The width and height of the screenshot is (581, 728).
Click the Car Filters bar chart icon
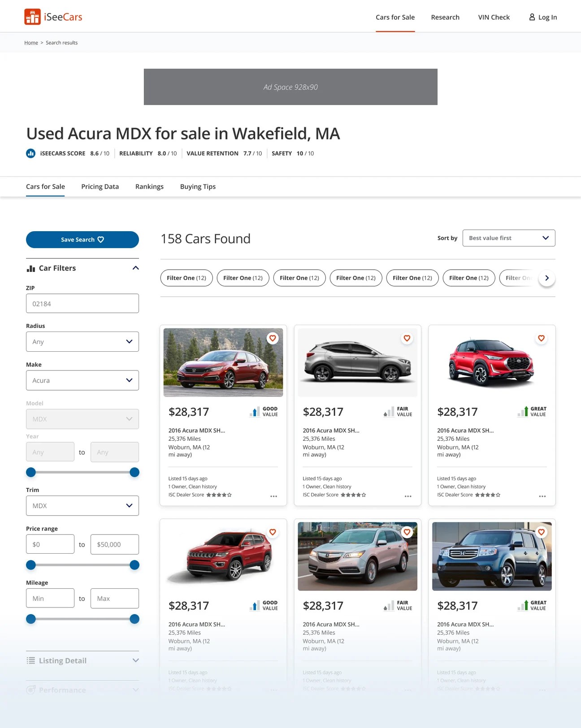[x=31, y=268]
